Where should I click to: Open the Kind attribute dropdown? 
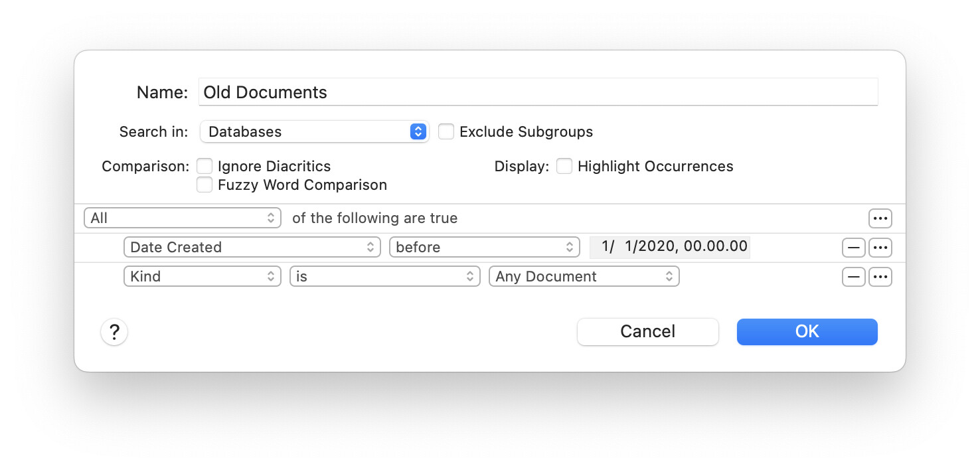[203, 277]
